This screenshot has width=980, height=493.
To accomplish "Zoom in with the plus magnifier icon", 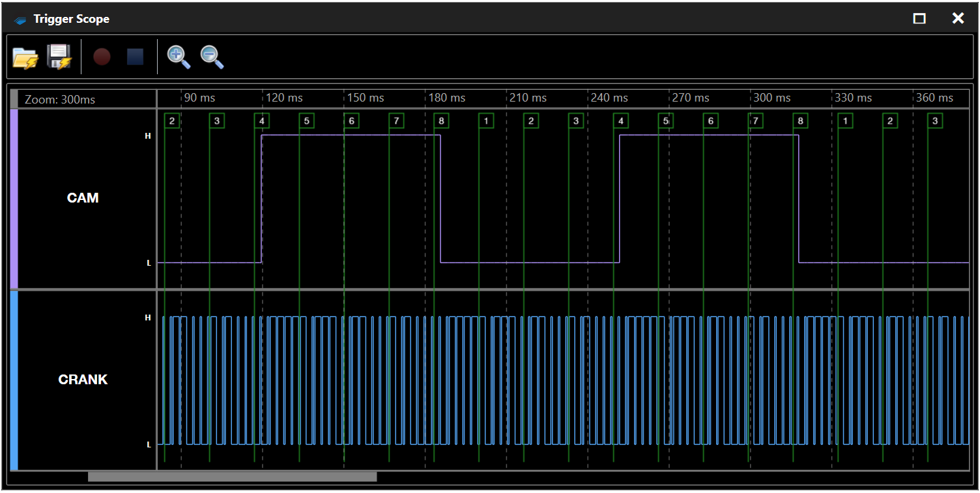I will coord(179,57).
